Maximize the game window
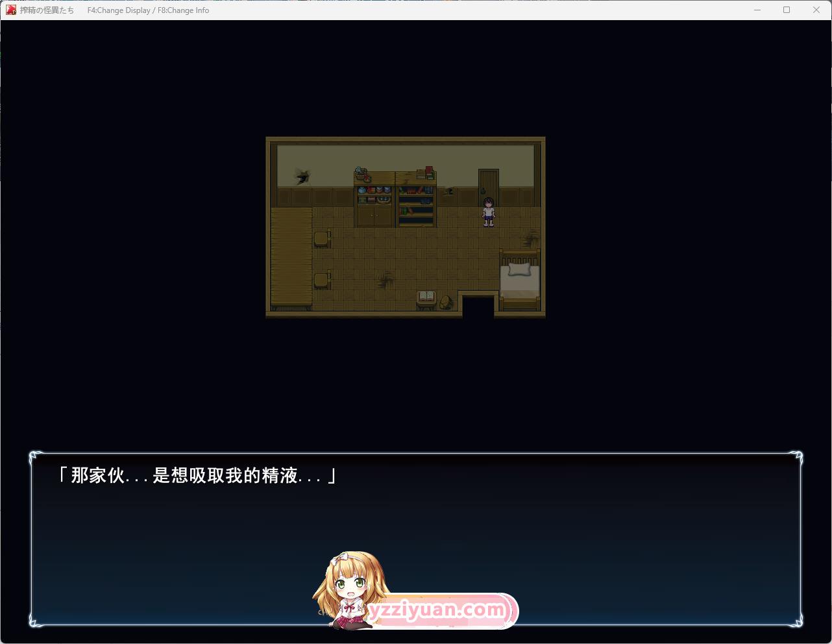This screenshot has width=832, height=644. click(787, 10)
